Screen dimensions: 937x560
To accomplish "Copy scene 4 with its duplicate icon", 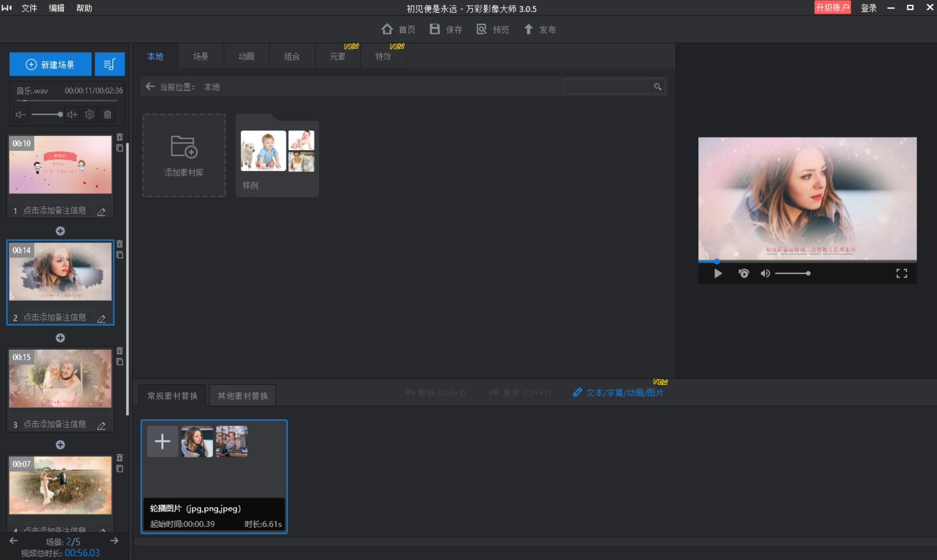I will pos(119,469).
